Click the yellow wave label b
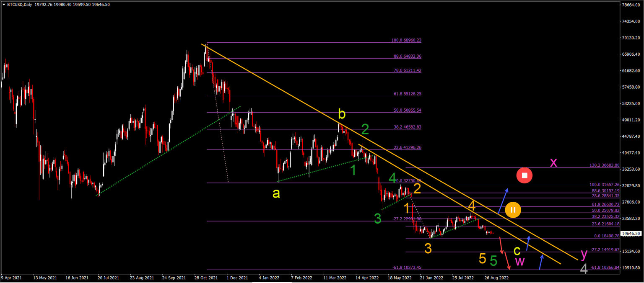Screen dimensions: 644x283 tap(342, 113)
